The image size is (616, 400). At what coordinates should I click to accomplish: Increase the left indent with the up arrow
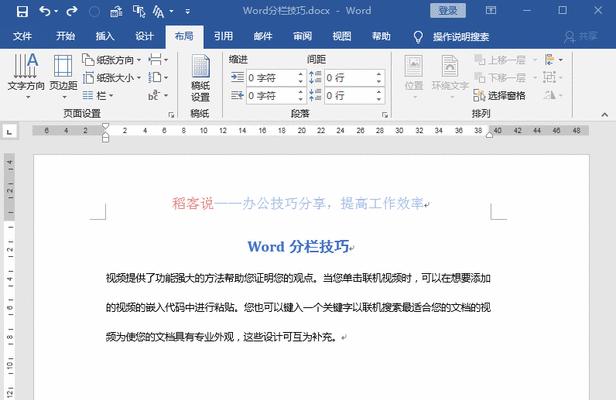tap(301, 74)
